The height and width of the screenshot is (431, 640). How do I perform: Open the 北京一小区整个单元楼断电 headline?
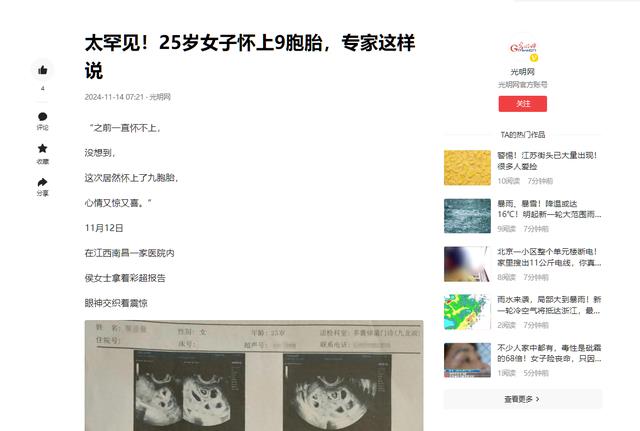(549, 257)
